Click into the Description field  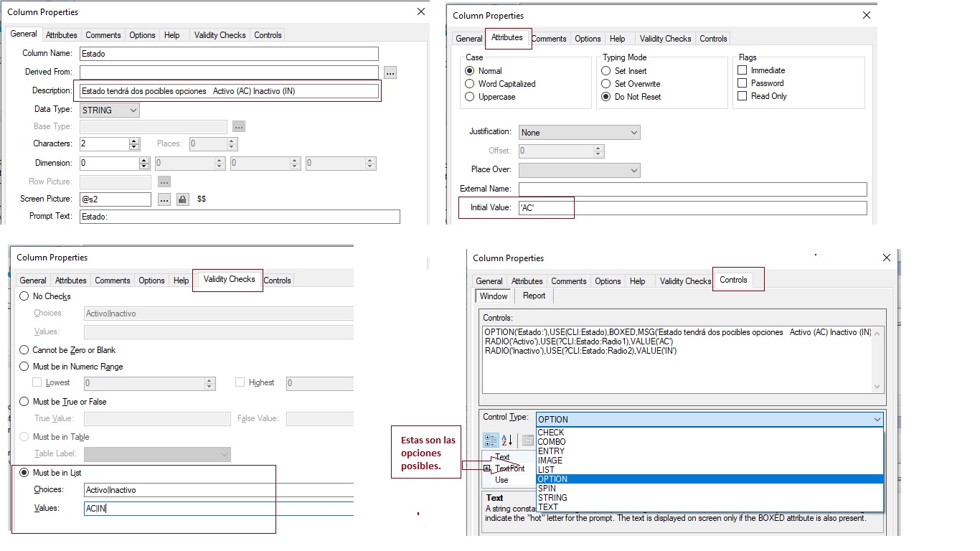click(x=229, y=91)
